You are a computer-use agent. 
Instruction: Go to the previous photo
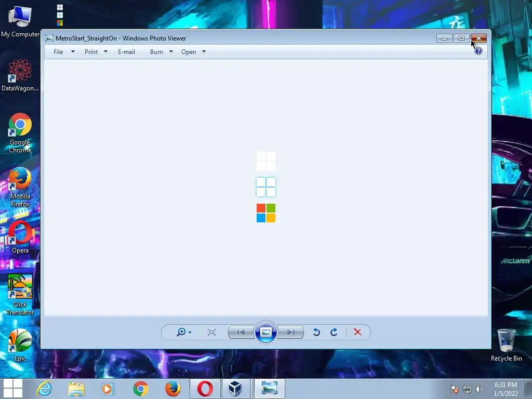(241, 332)
